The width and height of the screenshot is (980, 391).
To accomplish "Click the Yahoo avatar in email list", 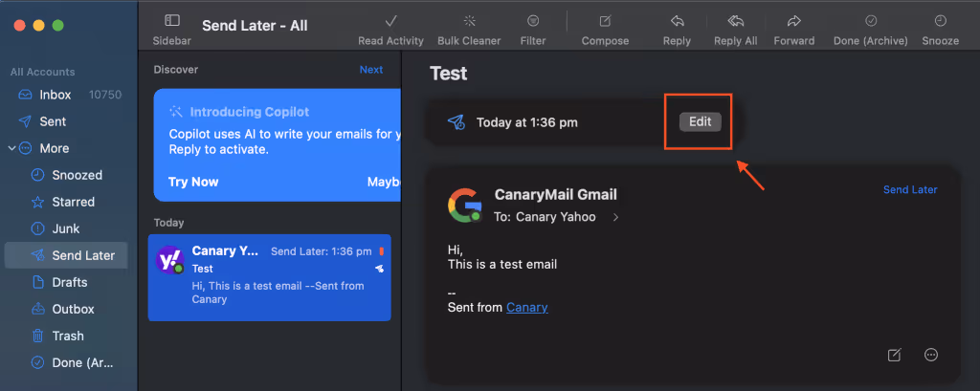I will coord(168,259).
